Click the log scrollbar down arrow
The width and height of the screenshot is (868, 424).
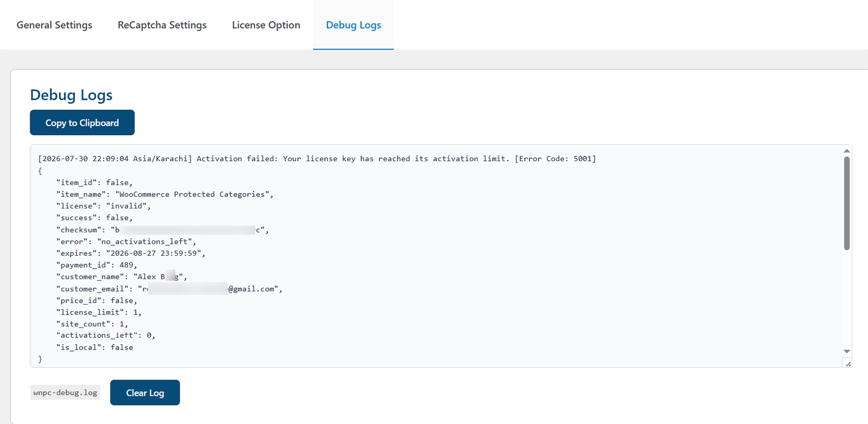pos(846,351)
